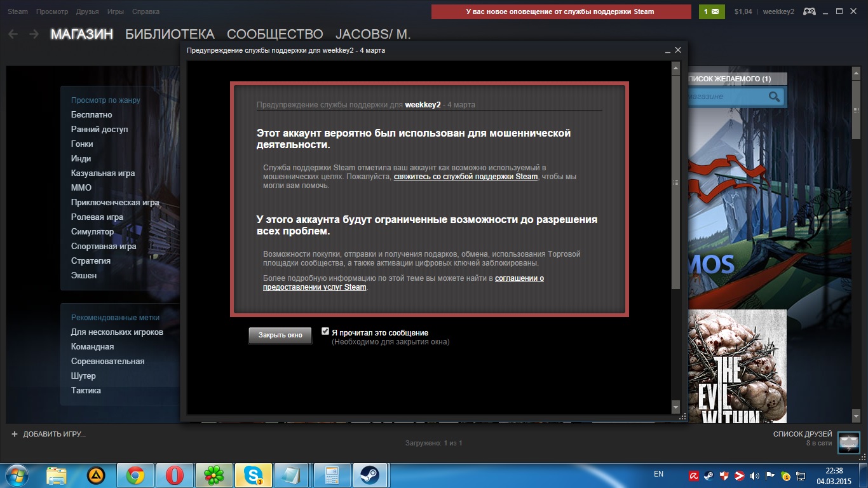Select the Шутер tag
Viewport: 868px width, 488px height.
click(83, 376)
